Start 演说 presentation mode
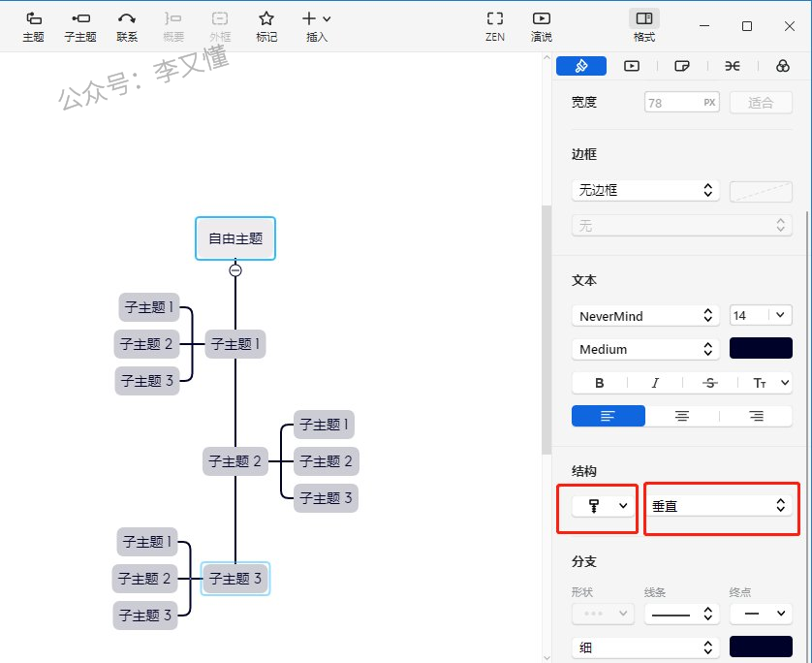The image size is (812, 663). (542, 26)
